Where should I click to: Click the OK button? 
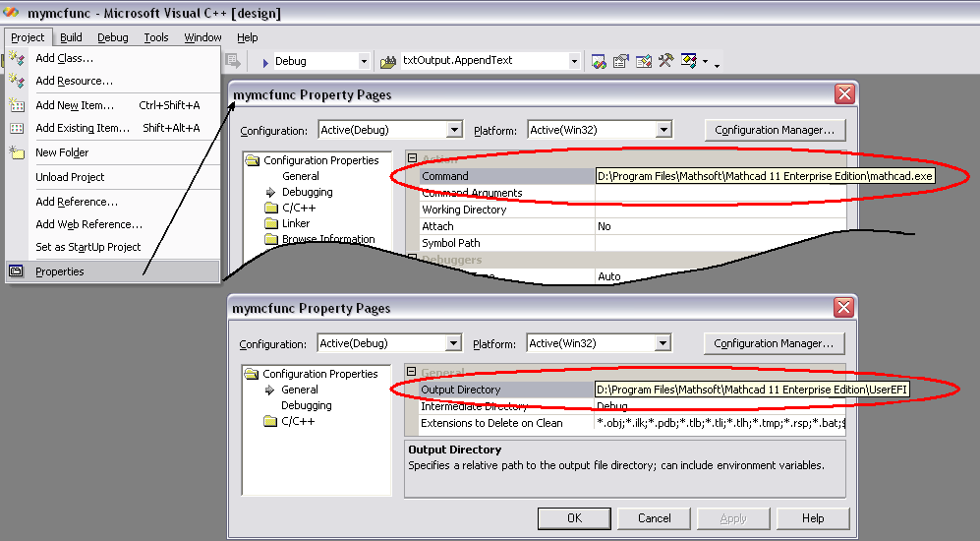(574, 517)
